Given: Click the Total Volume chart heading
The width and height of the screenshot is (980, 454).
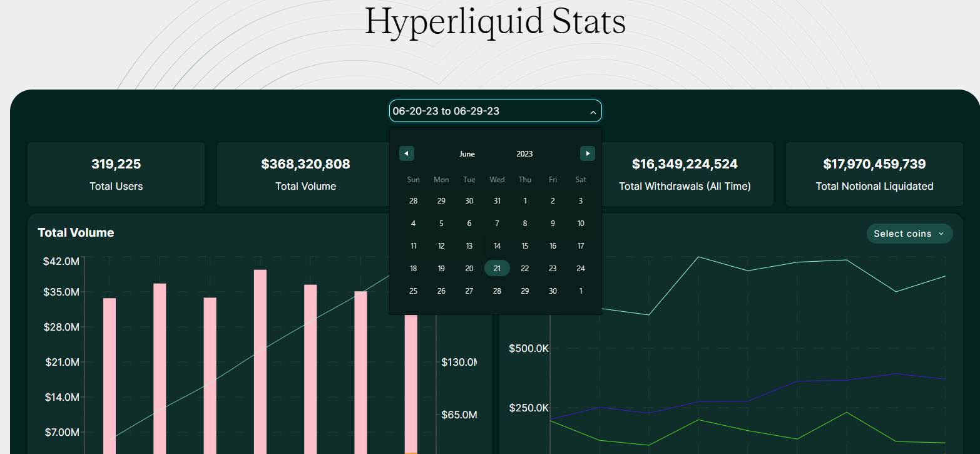Looking at the screenshot, I should (76, 232).
